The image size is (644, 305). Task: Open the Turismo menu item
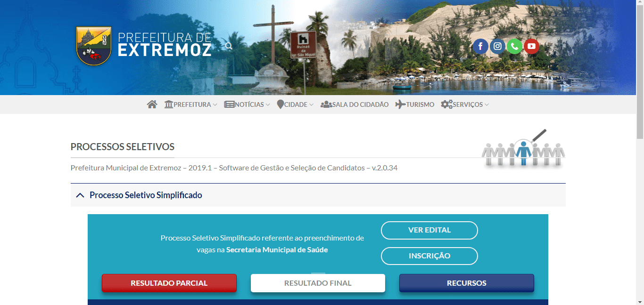pyautogui.click(x=415, y=104)
